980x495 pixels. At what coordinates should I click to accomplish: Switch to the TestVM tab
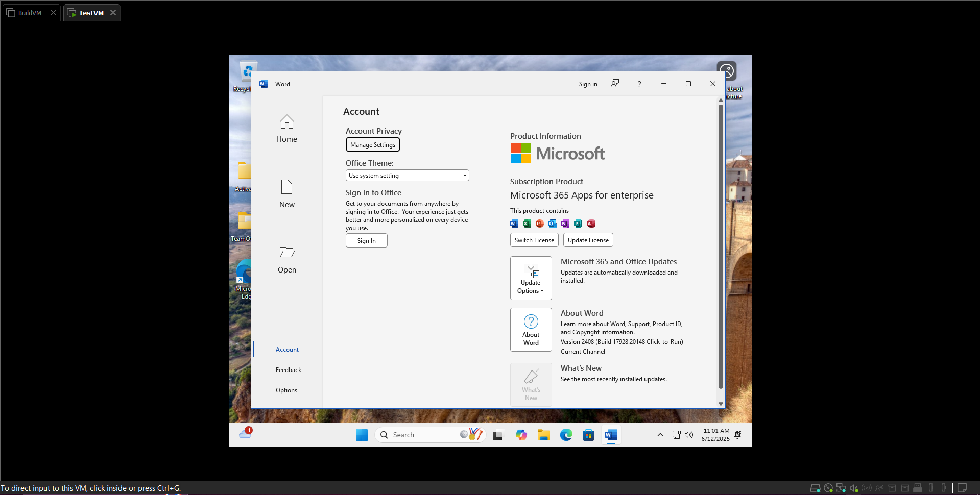[x=91, y=13]
